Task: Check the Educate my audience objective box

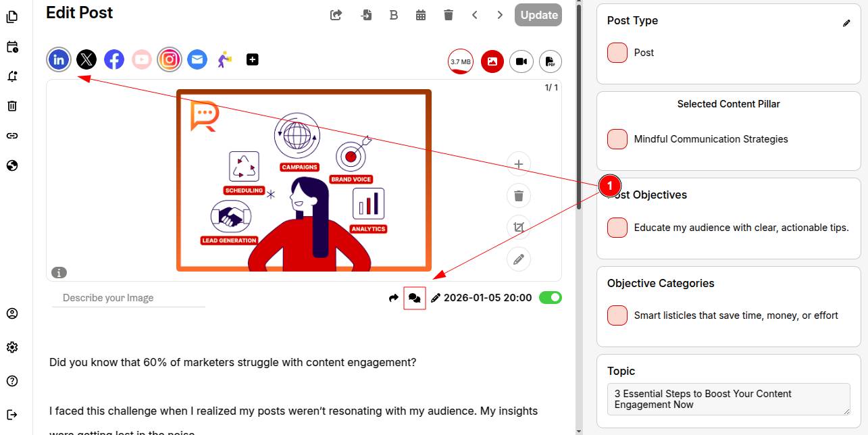Action: tap(617, 228)
